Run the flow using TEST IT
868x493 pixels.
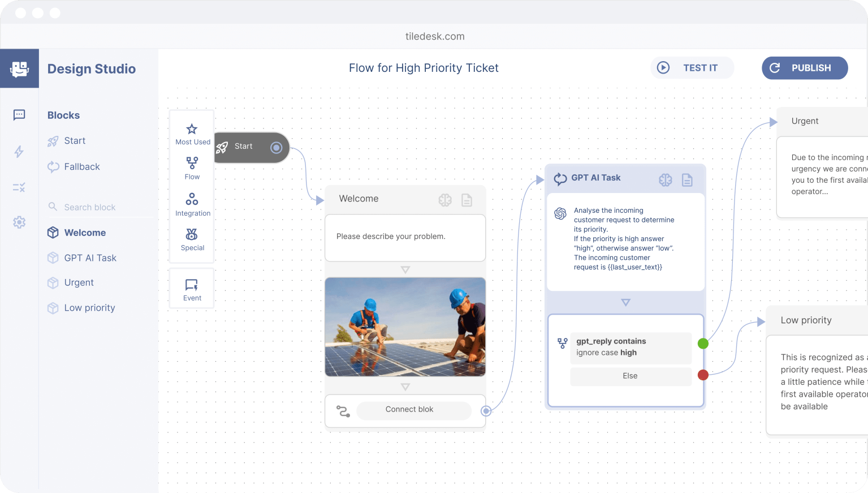692,67
